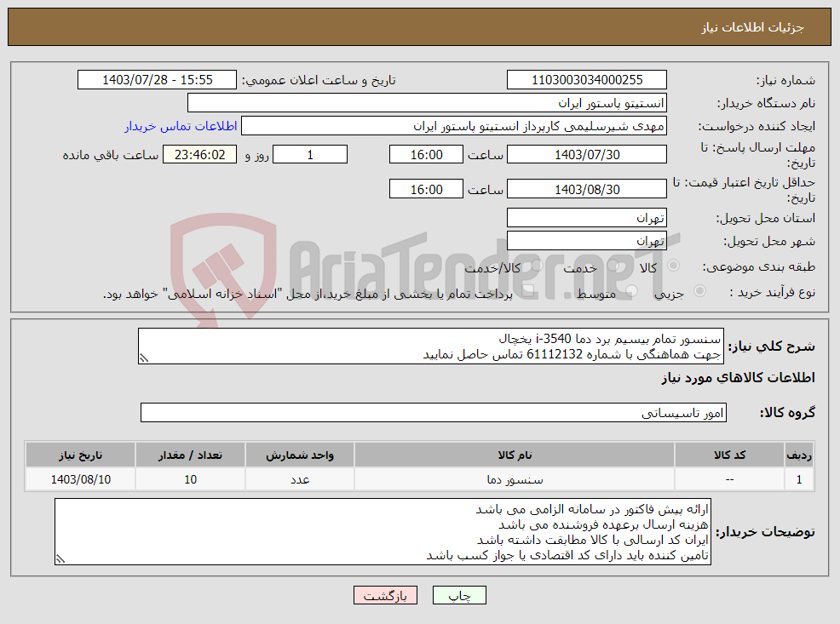Screen dimensions: 840x624
Task: Click the unit cell عدد
Action: [300, 479]
